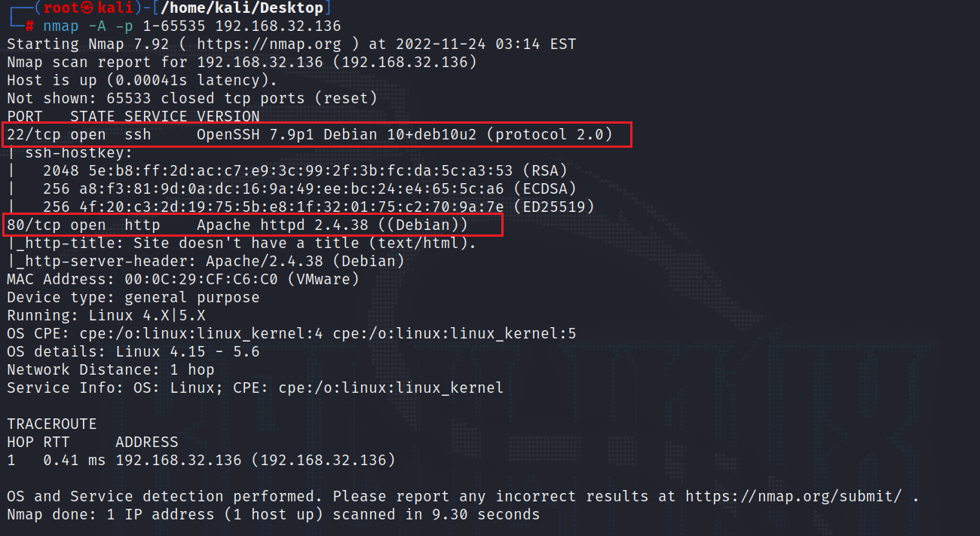The image size is (980, 536).
Task: Click the 22/tcp open ssh line
Action: 316,136
